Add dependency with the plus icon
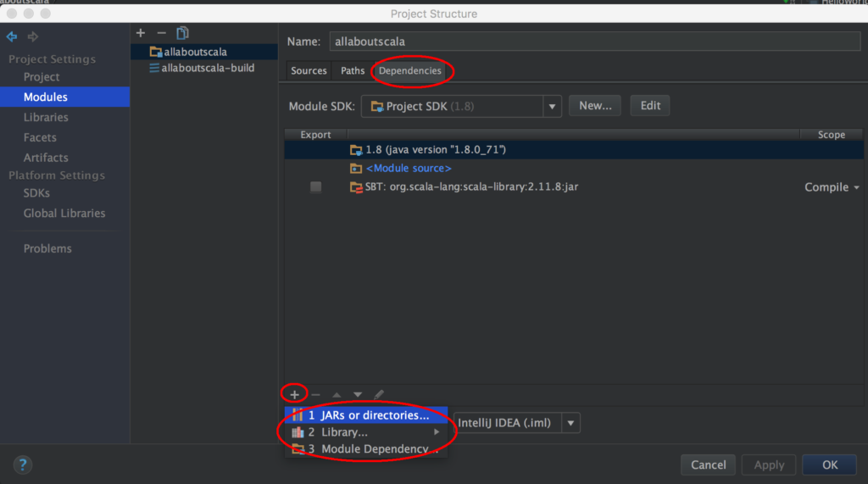The image size is (868, 484). tap(294, 394)
